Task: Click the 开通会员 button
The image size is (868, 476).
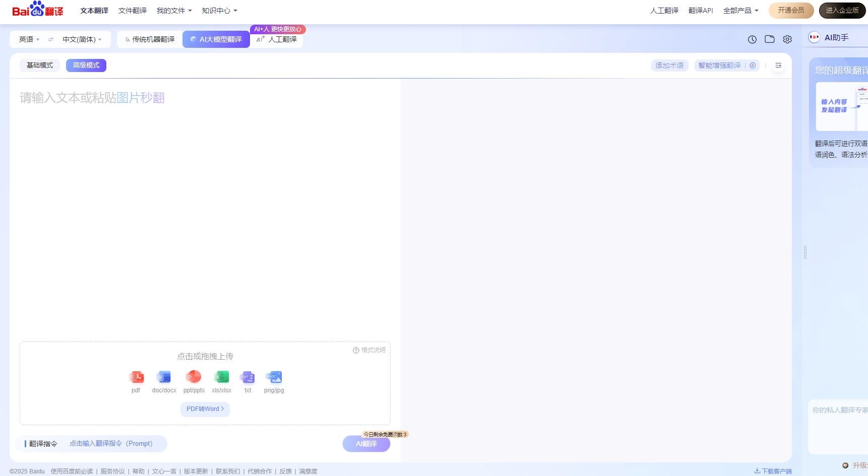Action: [x=791, y=10]
